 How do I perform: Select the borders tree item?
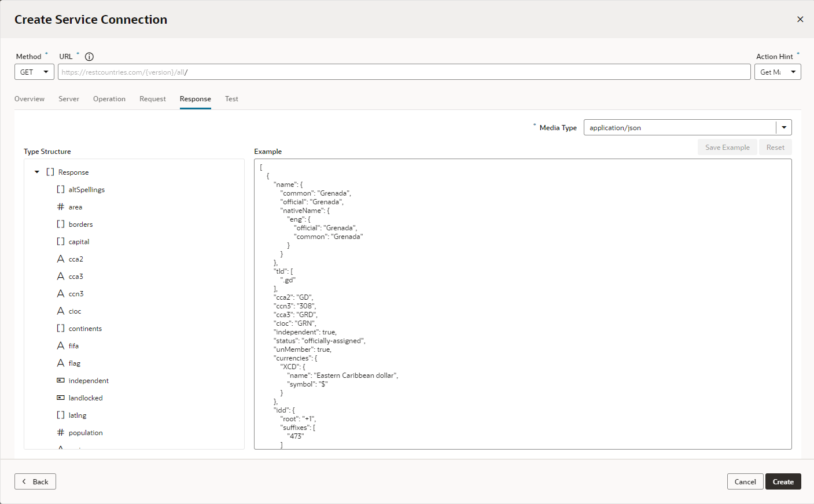(x=80, y=225)
